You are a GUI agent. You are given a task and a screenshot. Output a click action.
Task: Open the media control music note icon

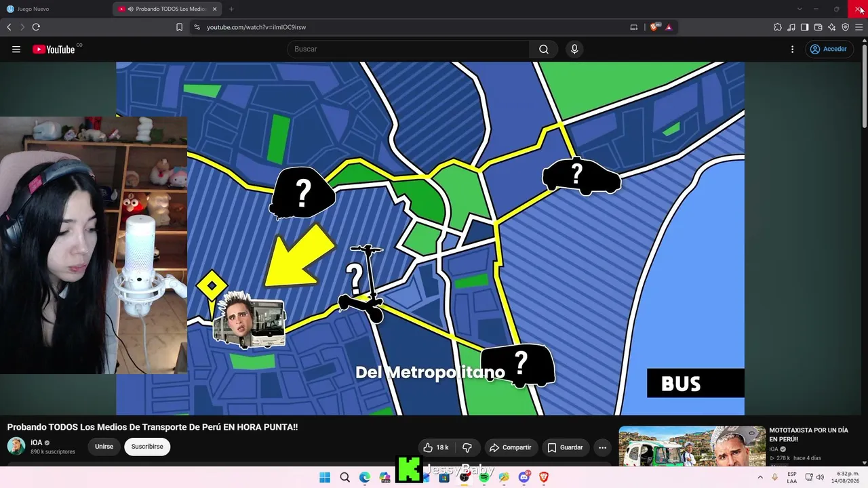pyautogui.click(x=791, y=27)
